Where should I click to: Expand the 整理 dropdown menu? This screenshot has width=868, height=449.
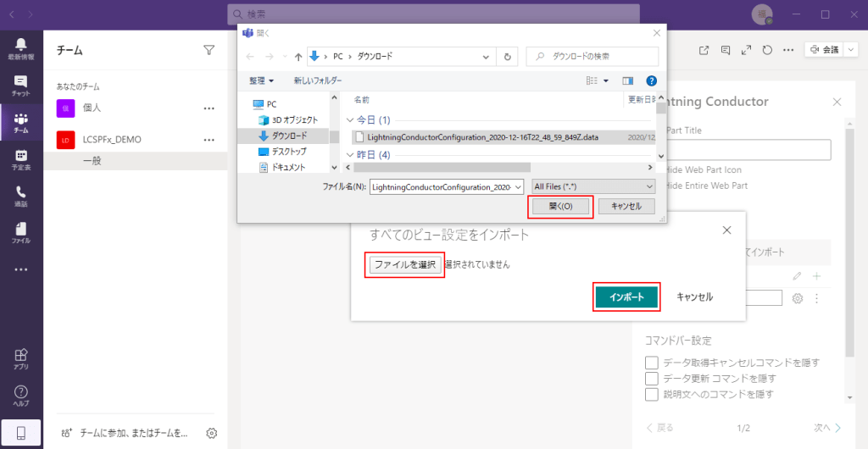click(261, 80)
